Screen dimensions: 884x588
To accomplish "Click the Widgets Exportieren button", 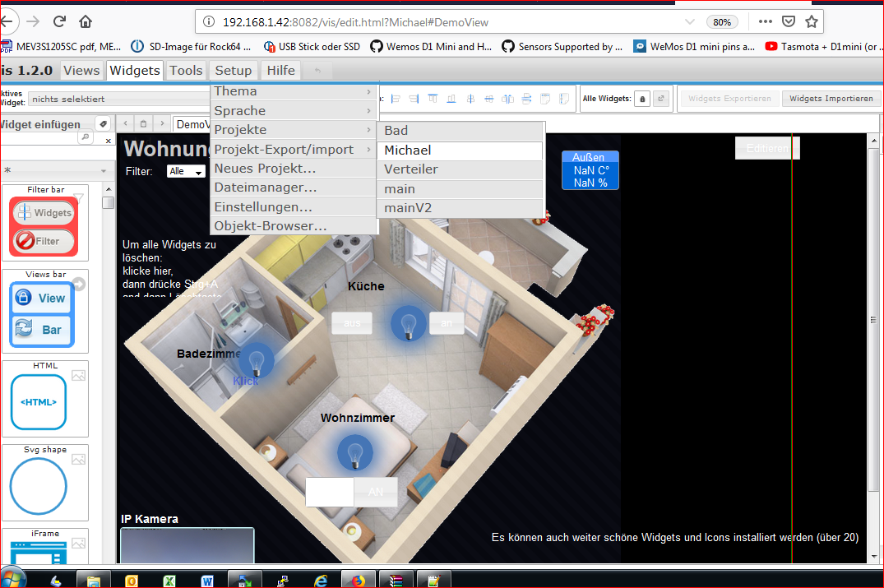I will (729, 99).
